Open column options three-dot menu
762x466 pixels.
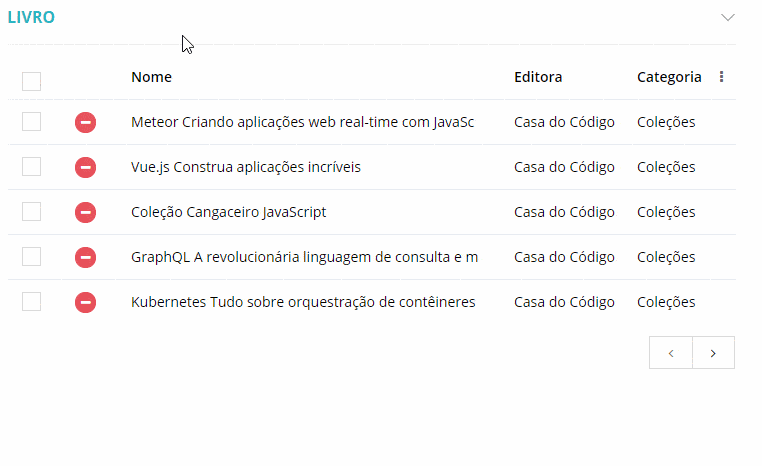[x=722, y=77]
